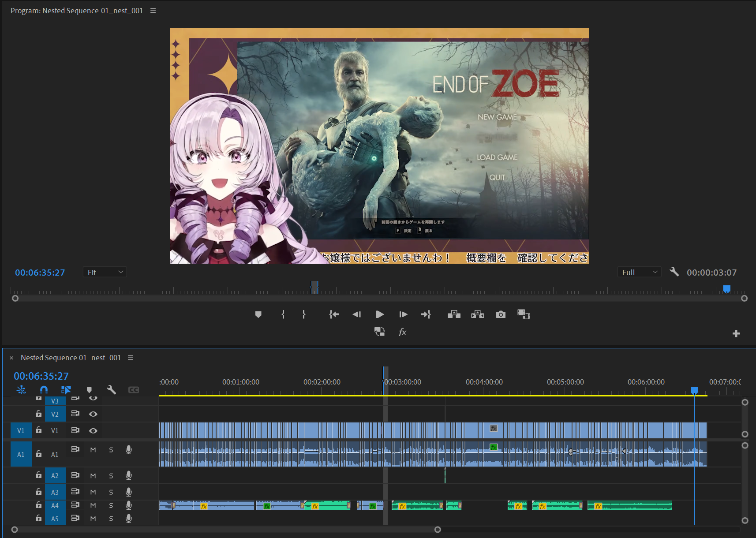Toggle V2 track output eye
The height and width of the screenshot is (538, 756).
[x=93, y=414]
